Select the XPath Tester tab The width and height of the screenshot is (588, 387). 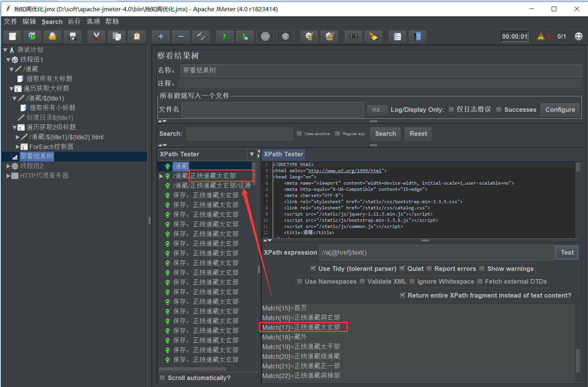point(284,154)
